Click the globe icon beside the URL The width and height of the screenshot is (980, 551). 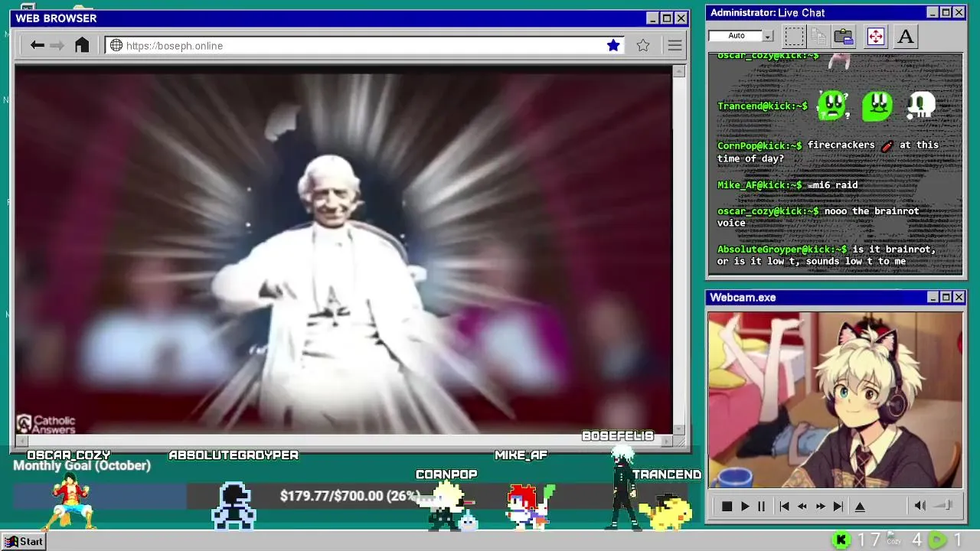pyautogui.click(x=116, y=45)
